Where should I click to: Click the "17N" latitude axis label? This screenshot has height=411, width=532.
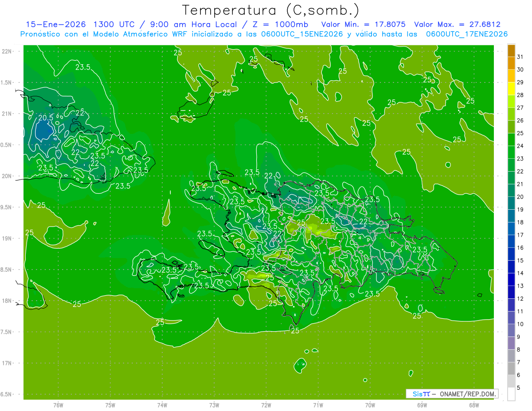pos(6,363)
